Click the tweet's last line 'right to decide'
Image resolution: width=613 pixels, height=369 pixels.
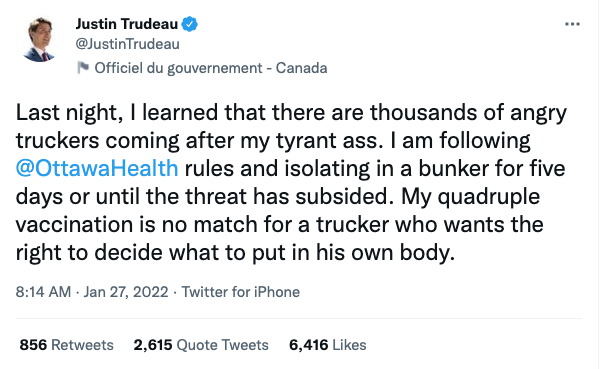[235, 253]
